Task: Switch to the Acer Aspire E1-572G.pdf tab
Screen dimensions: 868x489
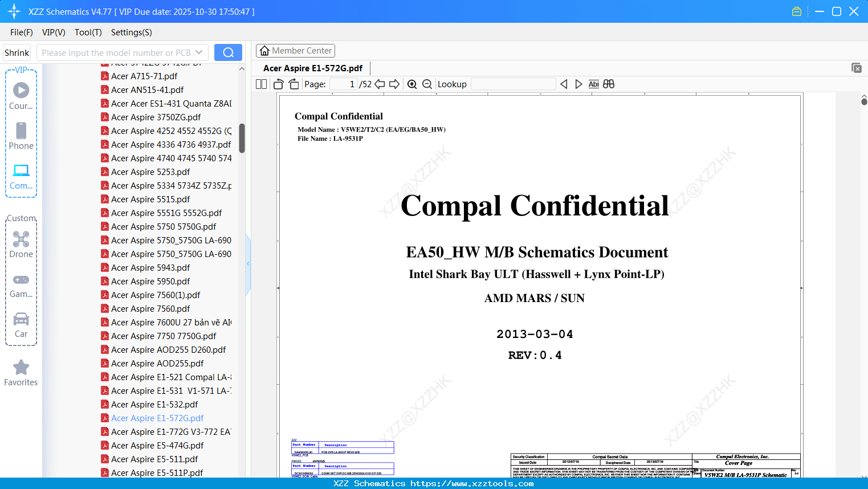Action: click(313, 68)
